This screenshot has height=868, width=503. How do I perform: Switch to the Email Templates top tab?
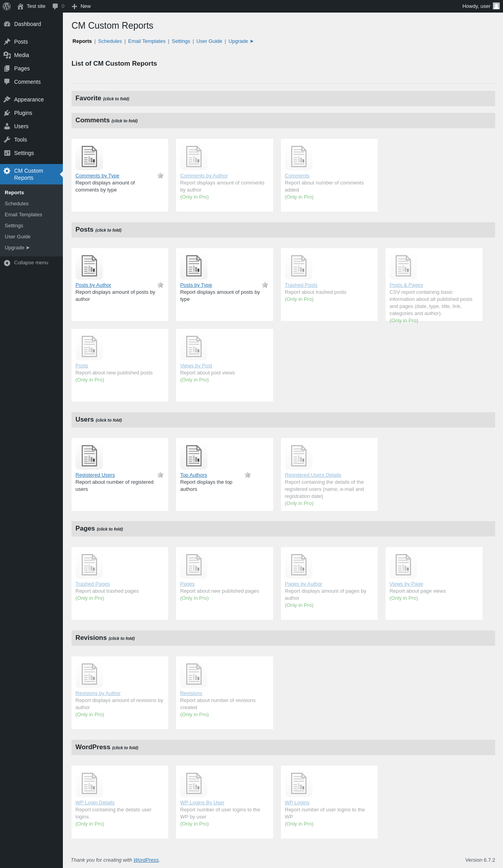coord(147,41)
